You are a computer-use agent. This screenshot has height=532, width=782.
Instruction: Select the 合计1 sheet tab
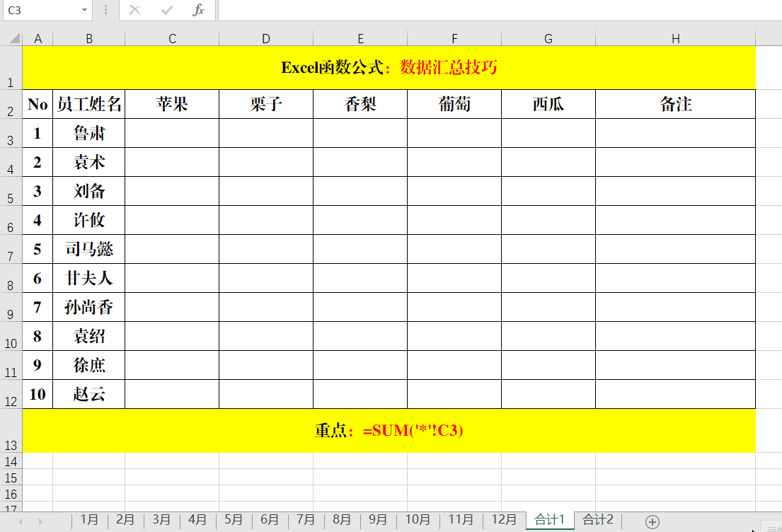pyautogui.click(x=550, y=520)
